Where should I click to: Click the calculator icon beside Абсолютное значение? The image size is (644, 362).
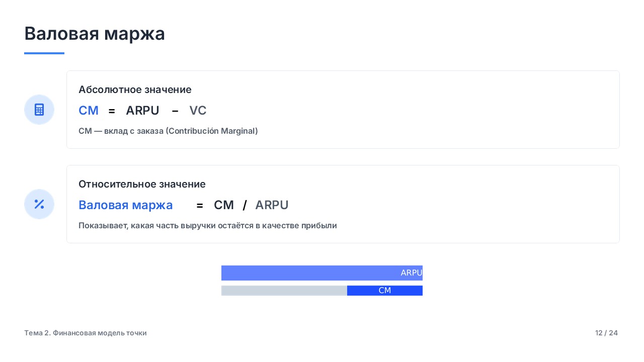(39, 110)
